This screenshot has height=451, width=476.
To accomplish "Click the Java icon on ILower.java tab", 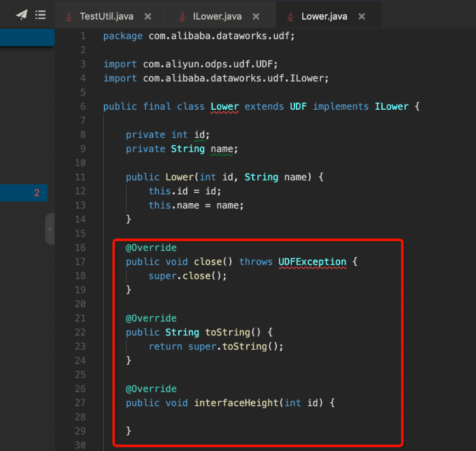I will click(x=182, y=16).
